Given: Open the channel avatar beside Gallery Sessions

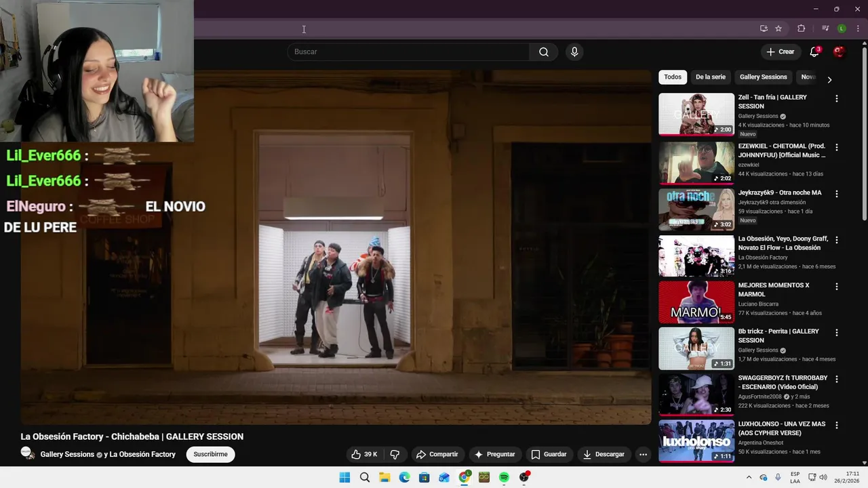Looking at the screenshot, I should pos(28,453).
